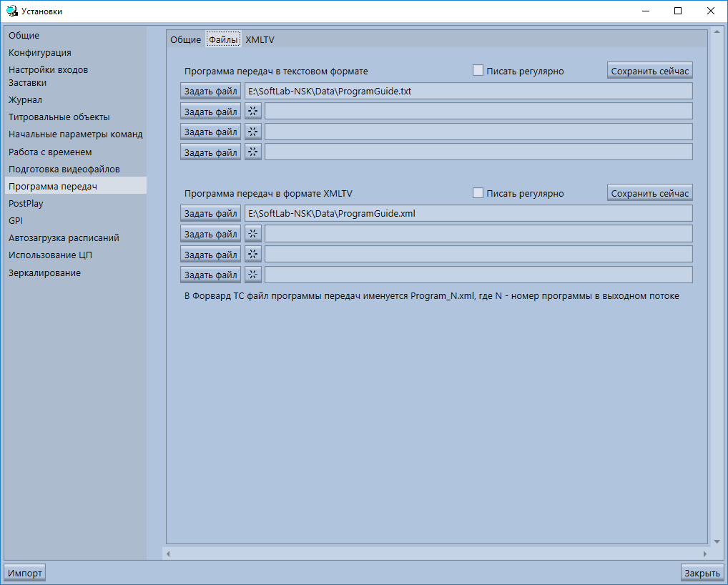Click the clear icon in text-format row three
728x585 pixels.
(253, 132)
